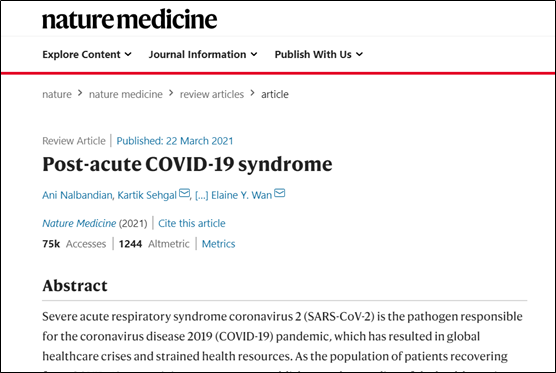Open the Explore Content menu
556x373 pixels.
(87, 54)
